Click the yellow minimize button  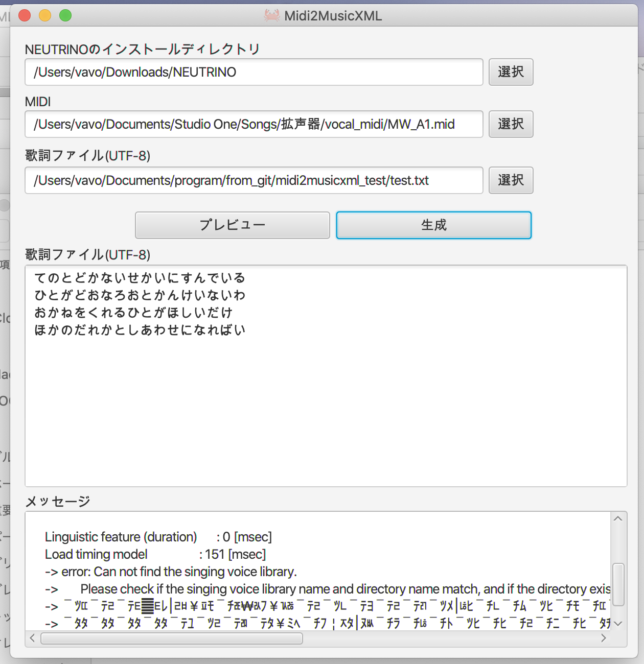point(45,15)
